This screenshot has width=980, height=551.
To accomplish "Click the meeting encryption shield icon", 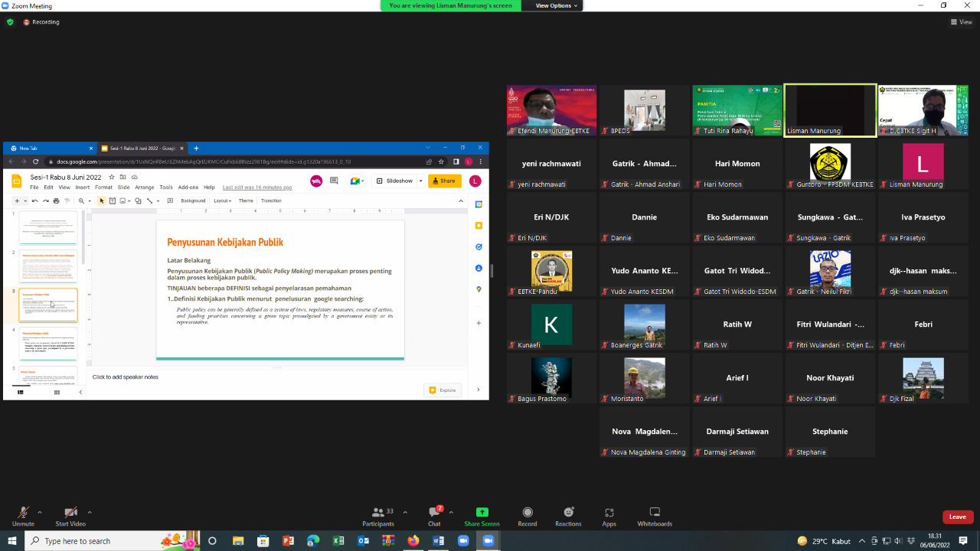I will point(10,22).
